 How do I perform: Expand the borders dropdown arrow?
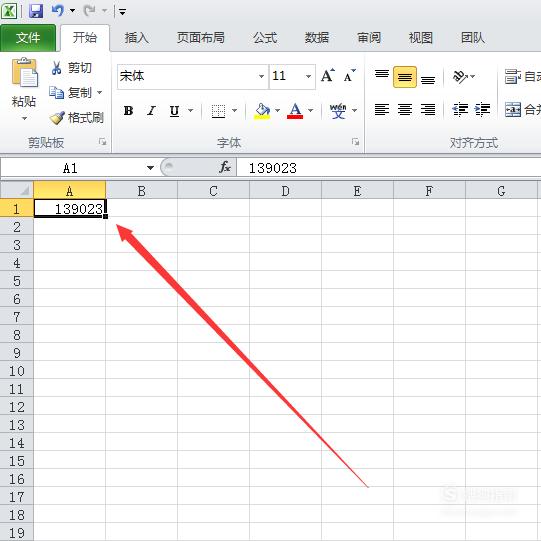click(x=235, y=111)
